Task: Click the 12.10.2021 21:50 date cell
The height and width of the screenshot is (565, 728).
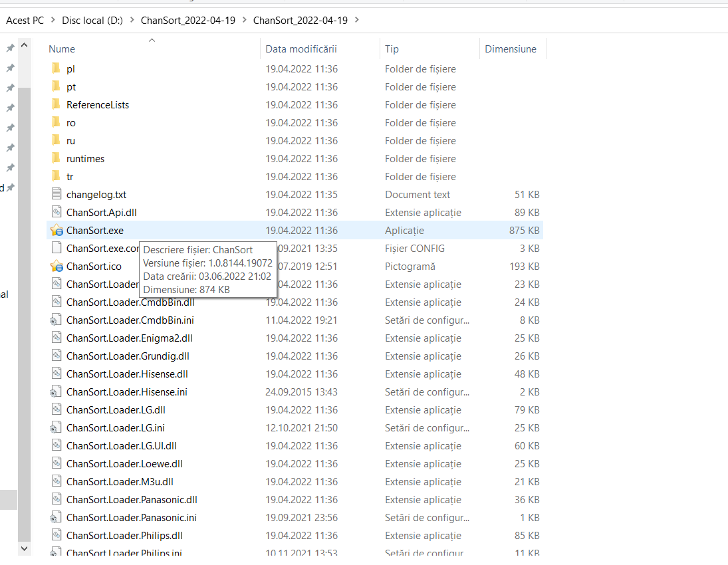Action: [x=301, y=428]
